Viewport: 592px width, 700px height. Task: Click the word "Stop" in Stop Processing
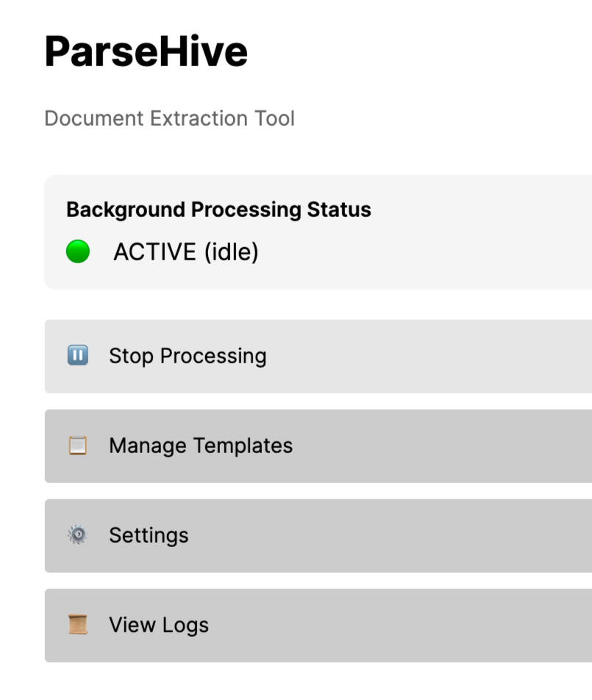coord(132,356)
